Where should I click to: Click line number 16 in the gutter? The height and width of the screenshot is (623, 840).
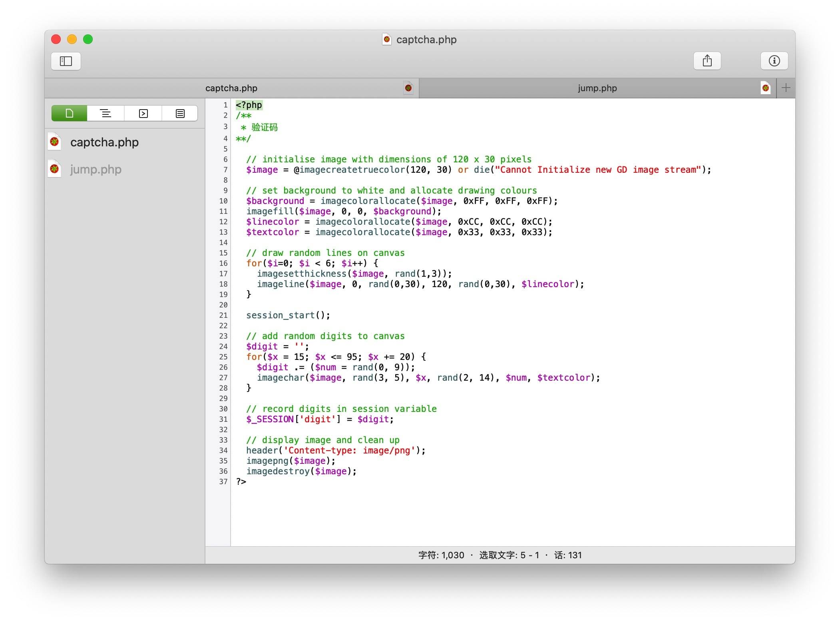pyautogui.click(x=223, y=264)
